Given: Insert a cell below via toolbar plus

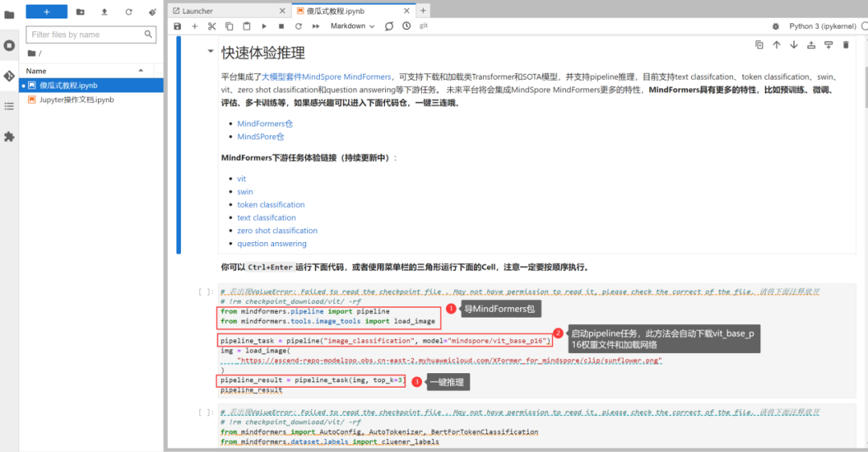Looking at the screenshot, I should click(194, 26).
